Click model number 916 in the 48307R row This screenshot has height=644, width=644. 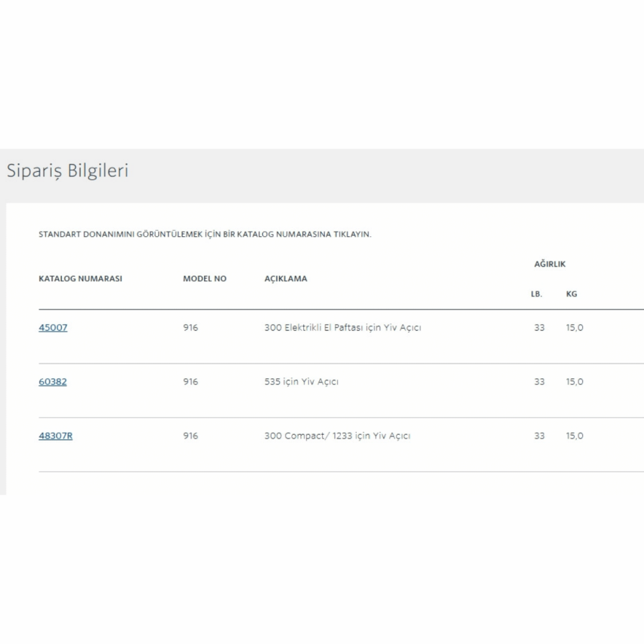pyautogui.click(x=191, y=435)
